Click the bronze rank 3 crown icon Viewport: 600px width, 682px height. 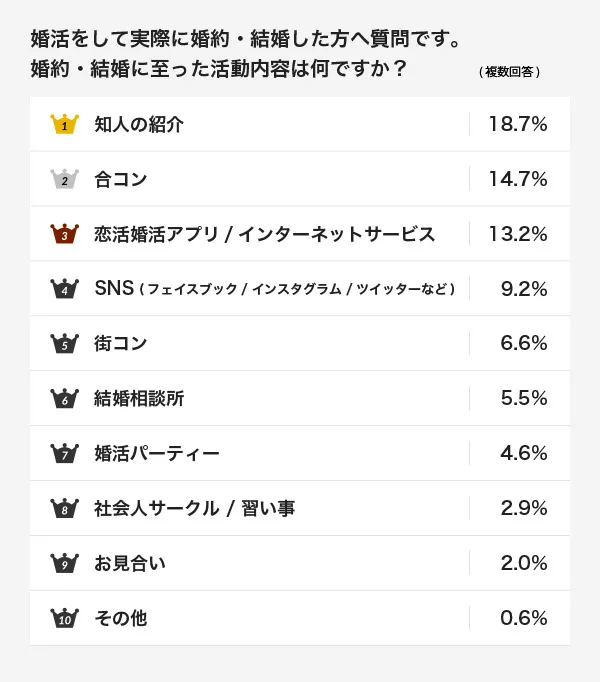(64, 234)
